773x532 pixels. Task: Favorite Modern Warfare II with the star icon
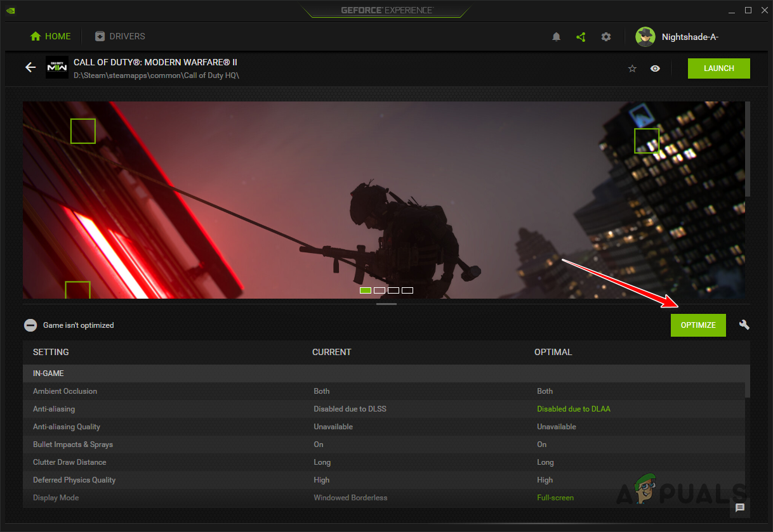pyautogui.click(x=632, y=68)
